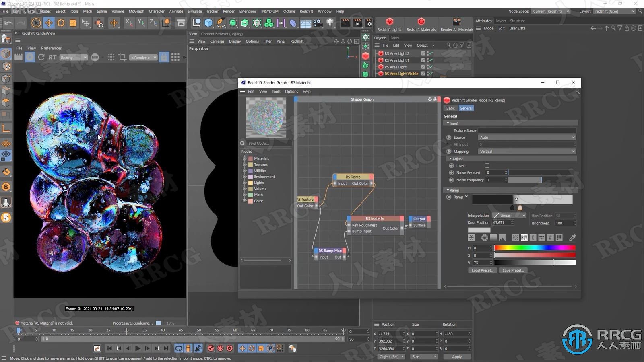The image size is (644, 362).
Task: Click the Redshift Lights icon
Action: 389,25
